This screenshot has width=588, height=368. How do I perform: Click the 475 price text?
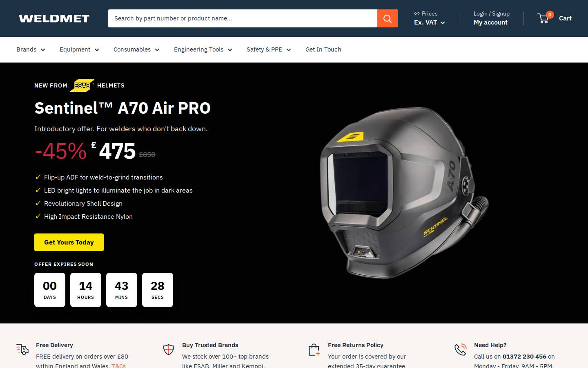(117, 151)
